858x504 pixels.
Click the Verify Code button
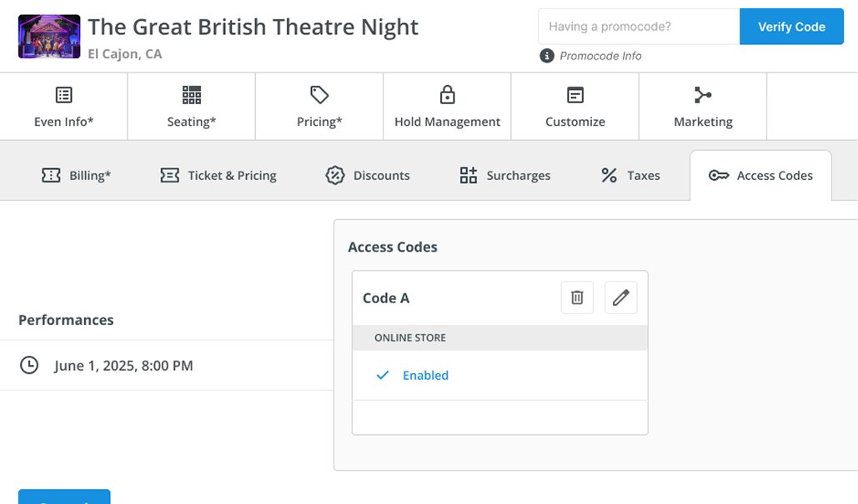click(790, 26)
